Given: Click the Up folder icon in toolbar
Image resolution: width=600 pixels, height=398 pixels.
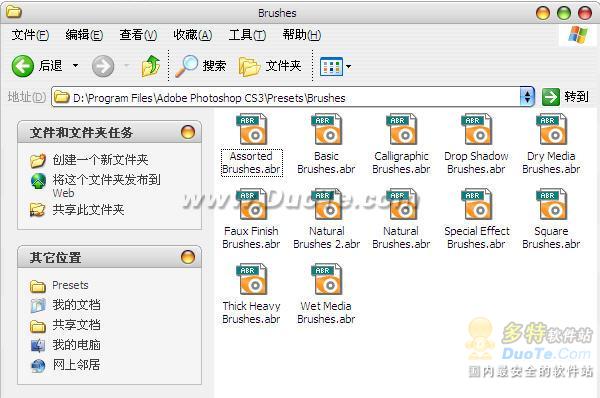Looking at the screenshot, I should pyautogui.click(x=150, y=66).
